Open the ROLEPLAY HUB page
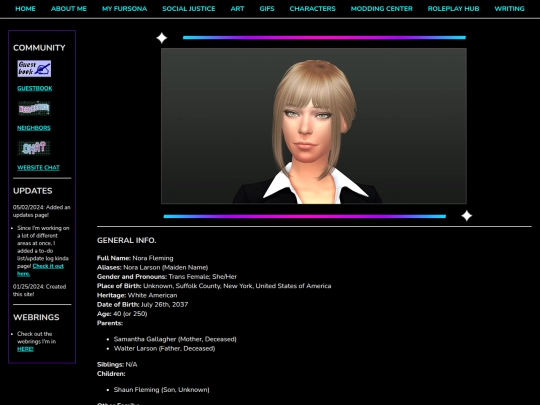 [453, 9]
